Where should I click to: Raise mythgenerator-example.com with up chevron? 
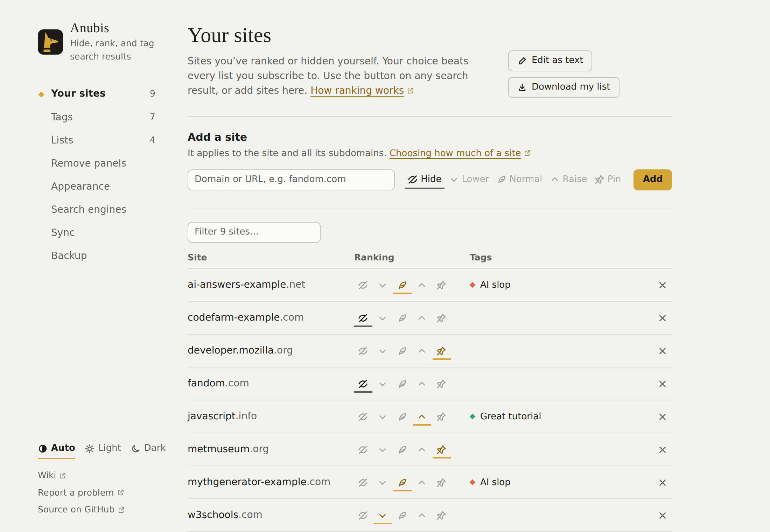coord(422,483)
